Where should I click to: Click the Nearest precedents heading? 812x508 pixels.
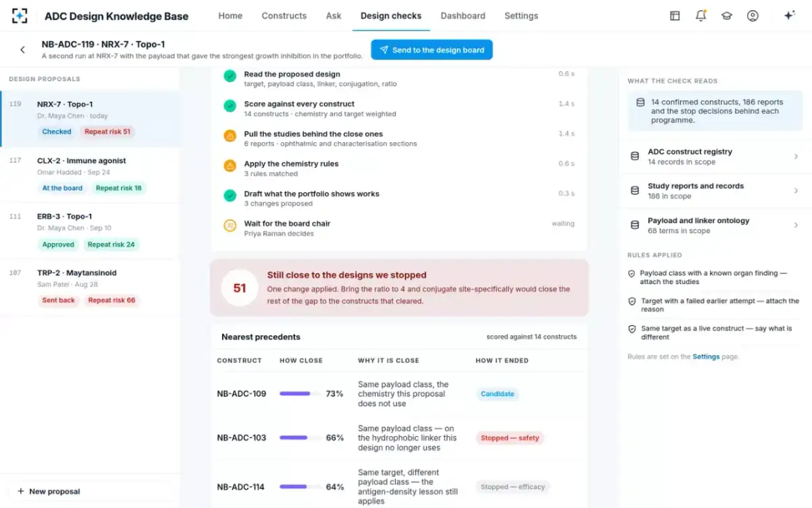click(x=261, y=337)
